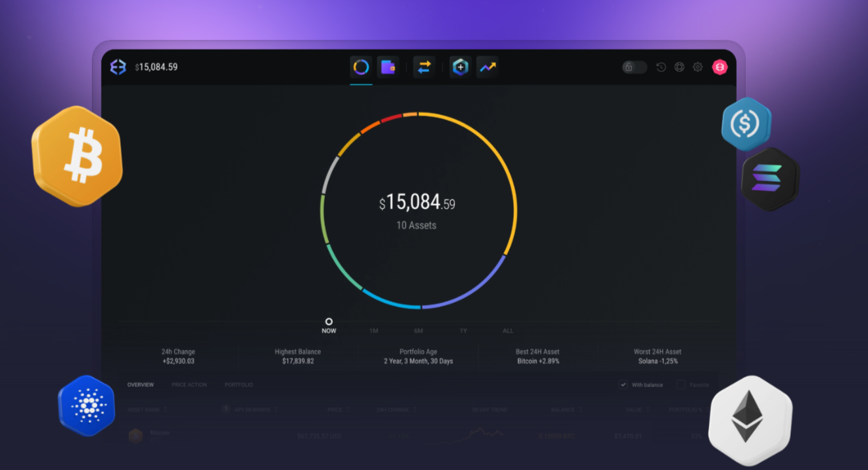This screenshot has width=868, height=470.
Task: Sort by the PORTFOLIO % column
Action: (x=688, y=410)
